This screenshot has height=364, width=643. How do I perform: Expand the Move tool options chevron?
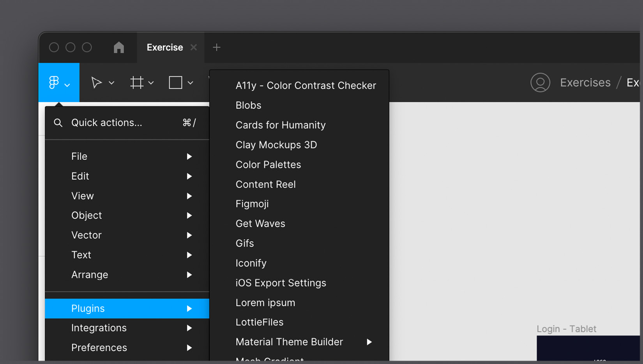(x=111, y=83)
